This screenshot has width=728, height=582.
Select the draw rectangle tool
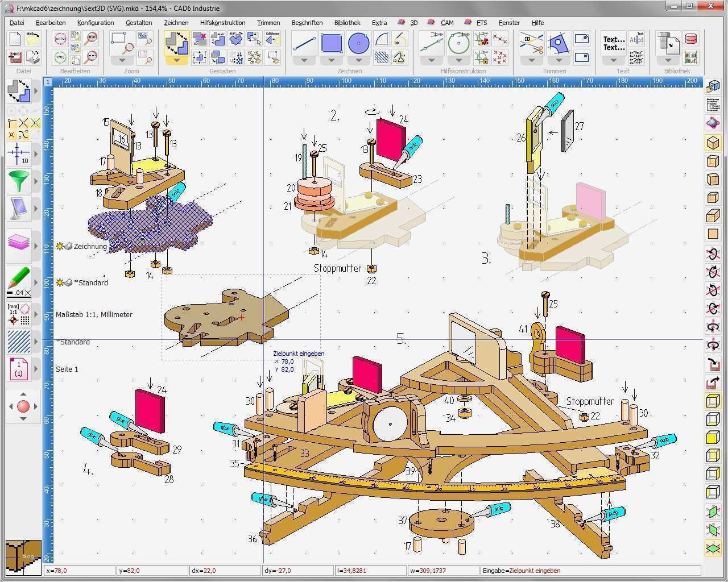point(332,43)
